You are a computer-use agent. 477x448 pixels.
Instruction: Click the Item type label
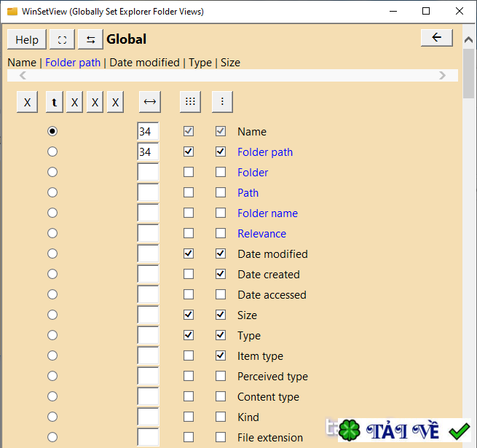pyautogui.click(x=261, y=356)
